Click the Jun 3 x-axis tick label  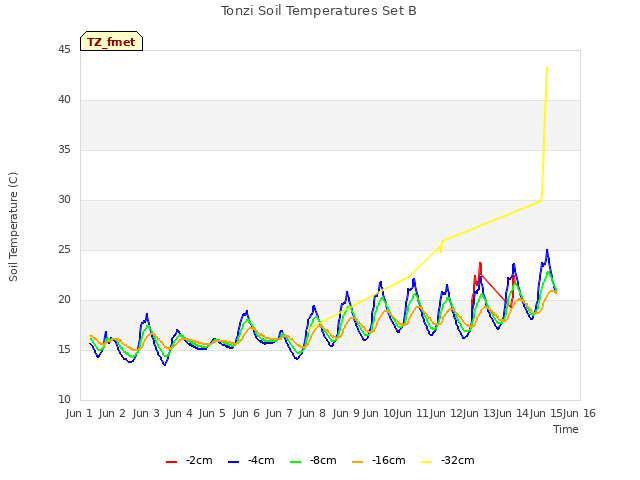tap(146, 413)
